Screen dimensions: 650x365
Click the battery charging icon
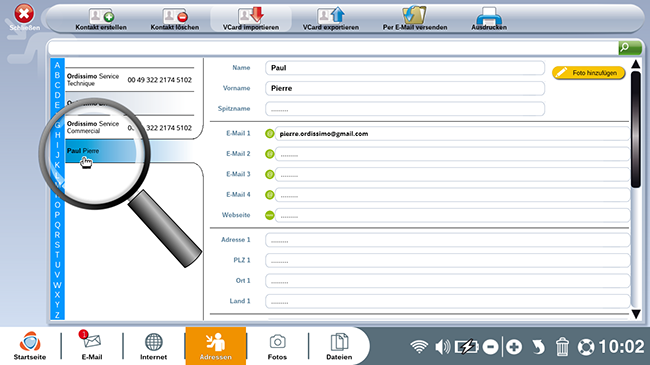[x=467, y=347]
